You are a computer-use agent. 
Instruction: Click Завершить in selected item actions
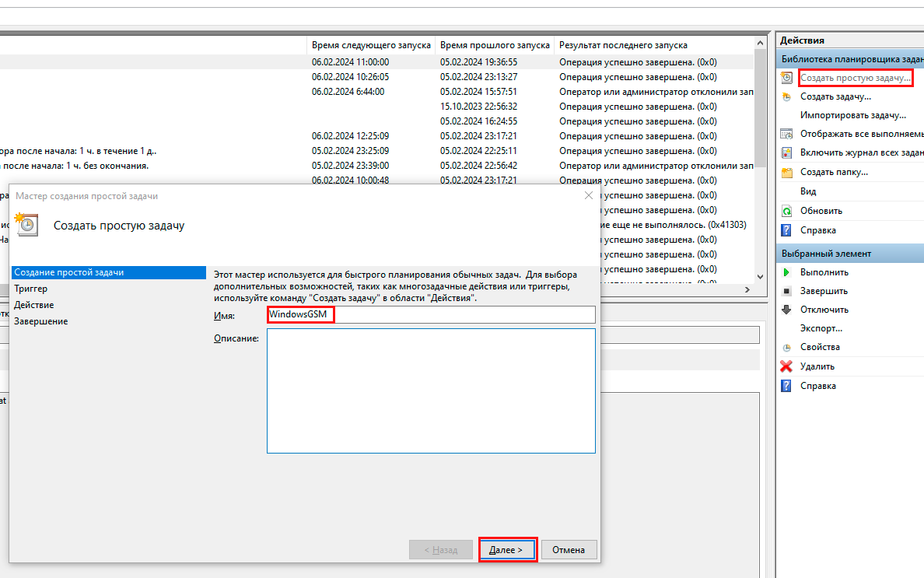(824, 291)
